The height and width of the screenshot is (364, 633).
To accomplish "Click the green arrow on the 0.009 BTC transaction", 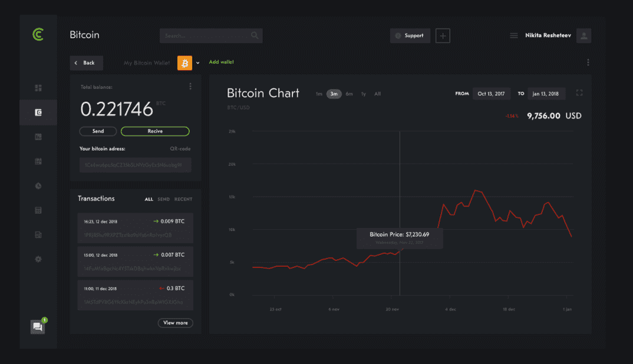I will (x=156, y=221).
